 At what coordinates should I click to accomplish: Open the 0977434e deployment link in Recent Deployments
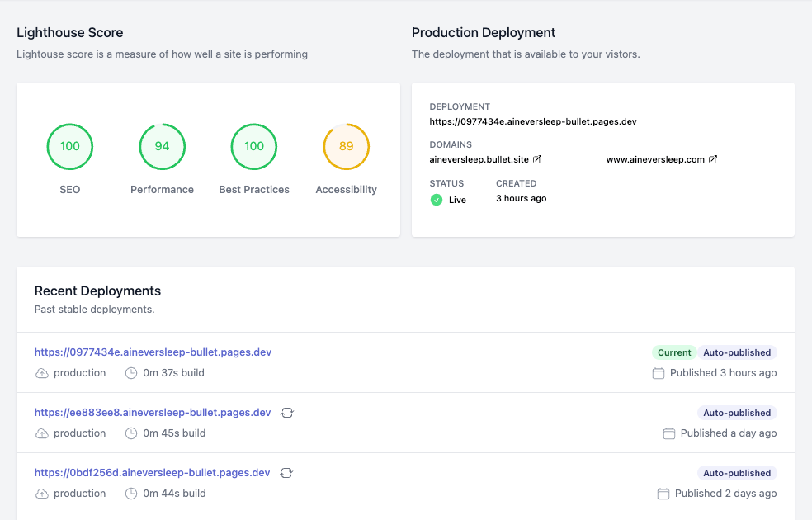click(153, 352)
